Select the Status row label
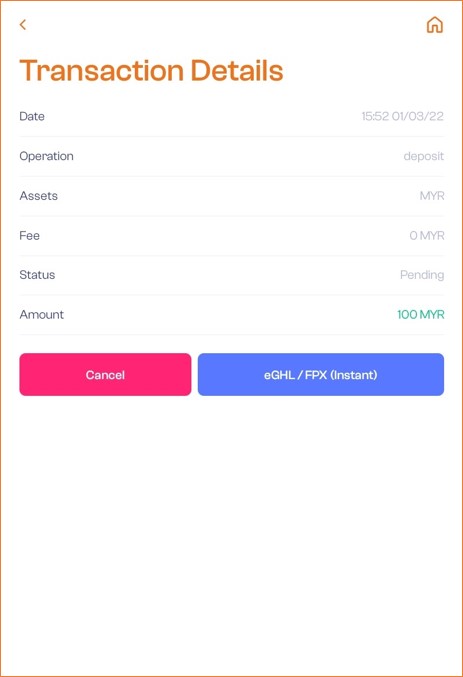This screenshot has width=463, height=677. (x=37, y=275)
